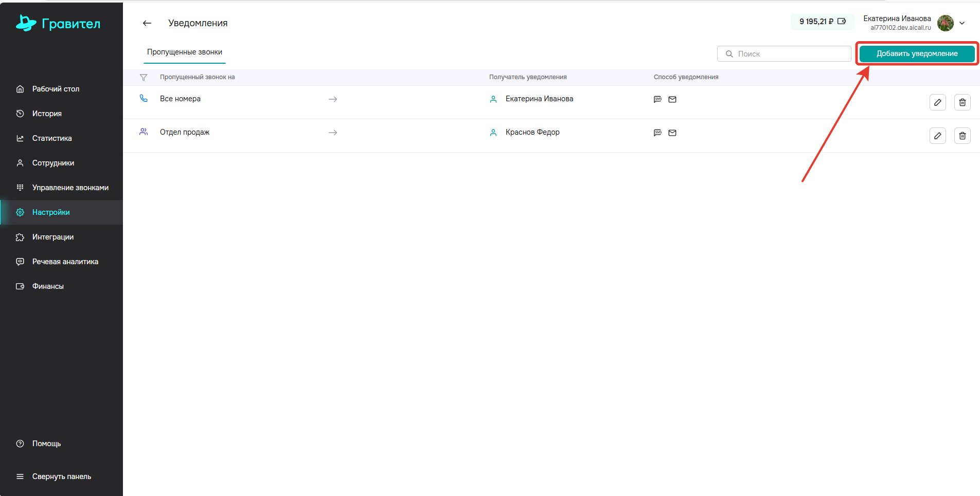Collapse the sidebar with Свернуть панель
The height and width of the screenshot is (496, 980).
coord(61,476)
